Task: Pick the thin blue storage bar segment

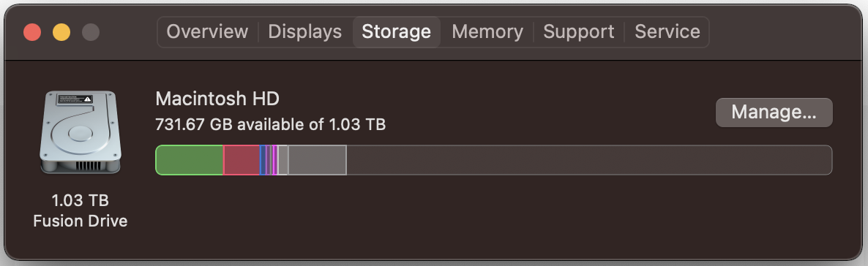Action: (263, 160)
